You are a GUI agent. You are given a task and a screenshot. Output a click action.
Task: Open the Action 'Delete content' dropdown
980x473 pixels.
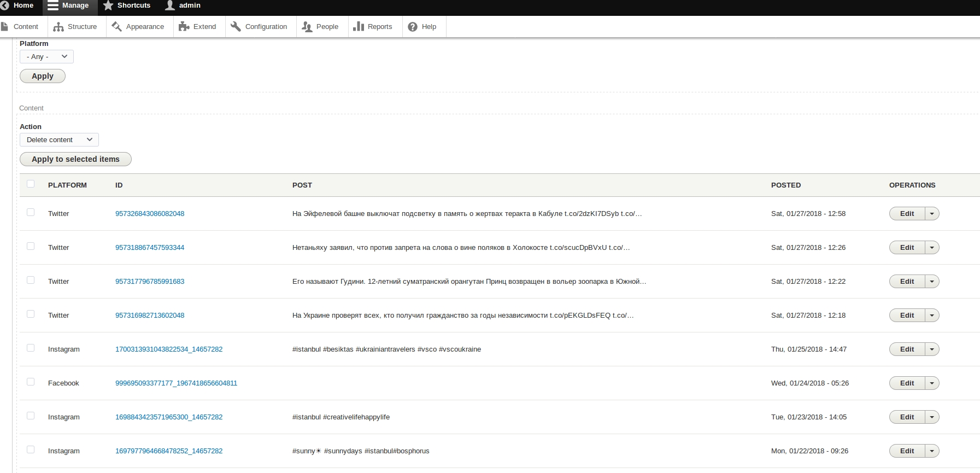point(59,139)
